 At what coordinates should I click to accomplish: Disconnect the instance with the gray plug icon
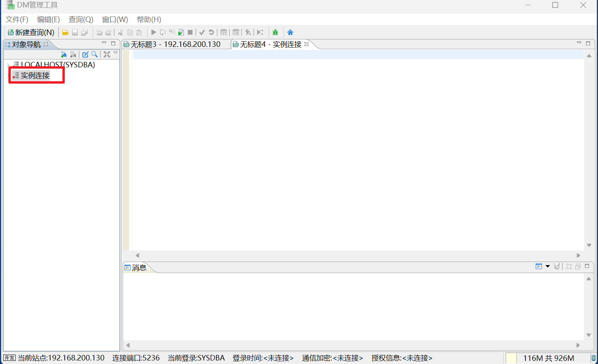[x=73, y=54]
